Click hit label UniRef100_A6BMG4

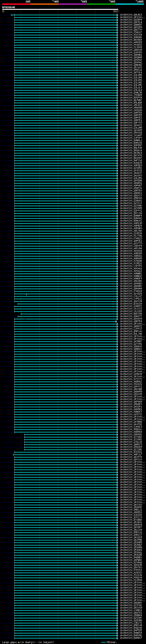(x=131, y=432)
